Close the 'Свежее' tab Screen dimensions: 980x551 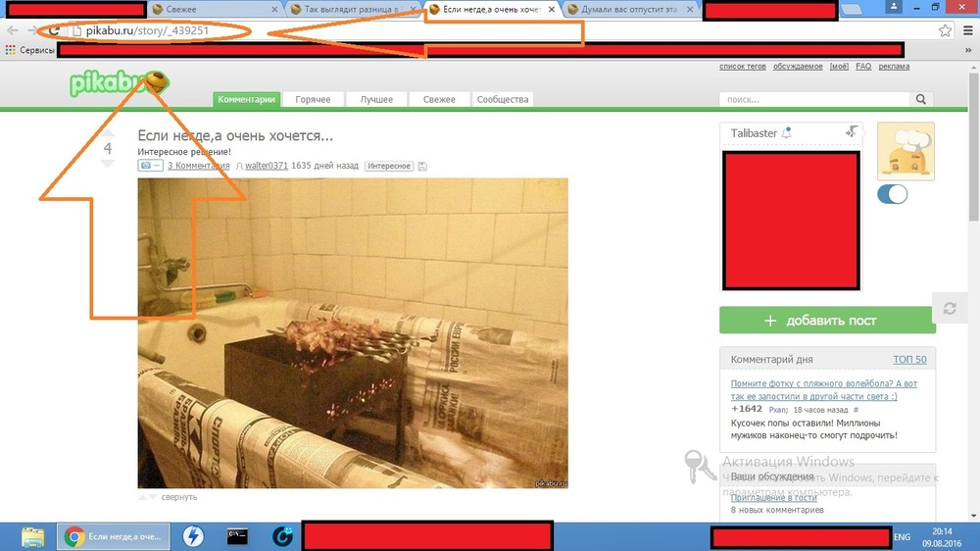[x=274, y=10]
